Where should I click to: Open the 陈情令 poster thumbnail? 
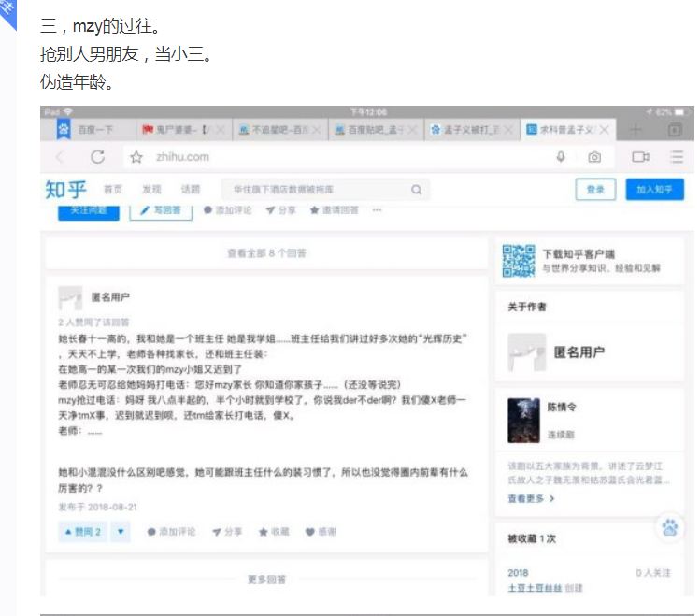[x=523, y=420]
